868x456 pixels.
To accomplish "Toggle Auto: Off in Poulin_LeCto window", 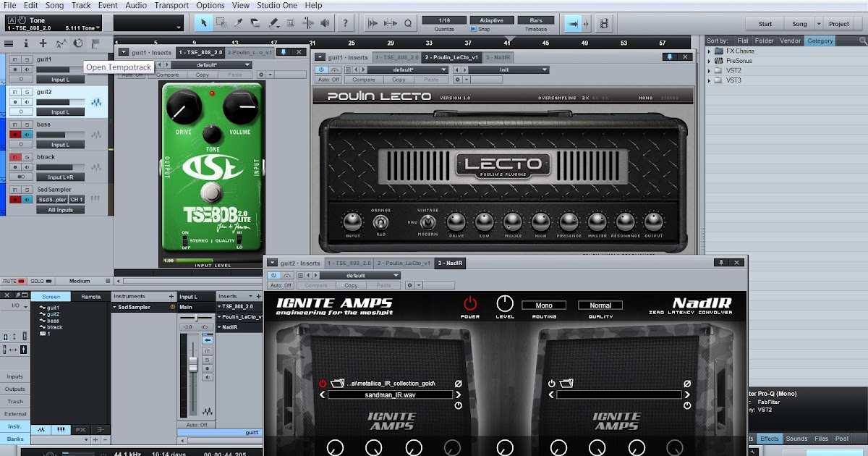I will [329, 80].
